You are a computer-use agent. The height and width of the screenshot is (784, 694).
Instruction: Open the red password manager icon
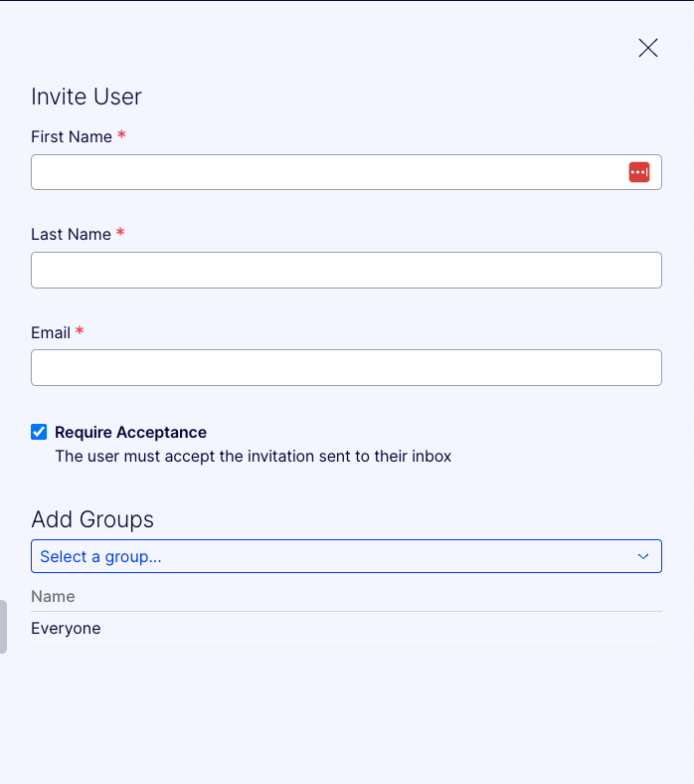pos(639,172)
